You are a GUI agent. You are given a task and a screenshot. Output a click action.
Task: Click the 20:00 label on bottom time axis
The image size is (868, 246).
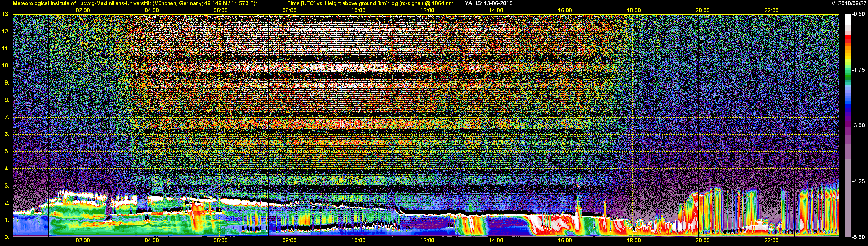tap(703, 240)
